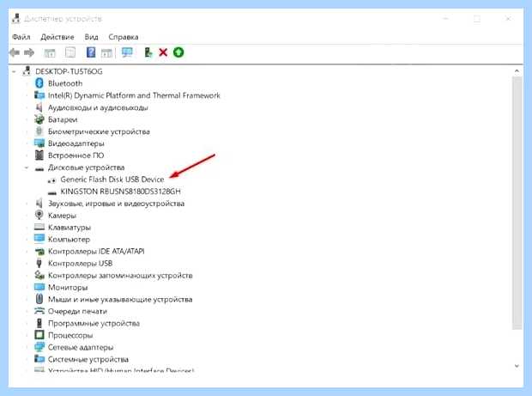Viewport: 532px width, 396px height.
Task: Click the DESKTOP-TU5T6OG computer name
Action: click(x=69, y=71)
